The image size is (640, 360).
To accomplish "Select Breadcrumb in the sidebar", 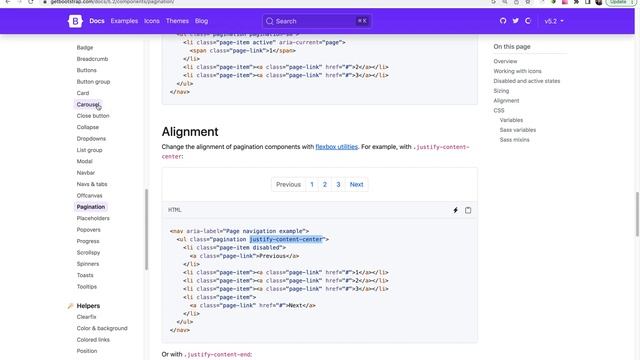I will (92, 59).
